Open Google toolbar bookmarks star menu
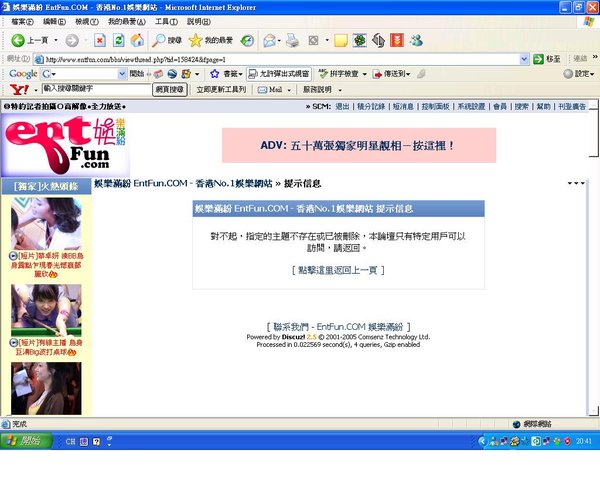Image resolution: width=600 pixels, height=484 pixels. tap(226, 73)
